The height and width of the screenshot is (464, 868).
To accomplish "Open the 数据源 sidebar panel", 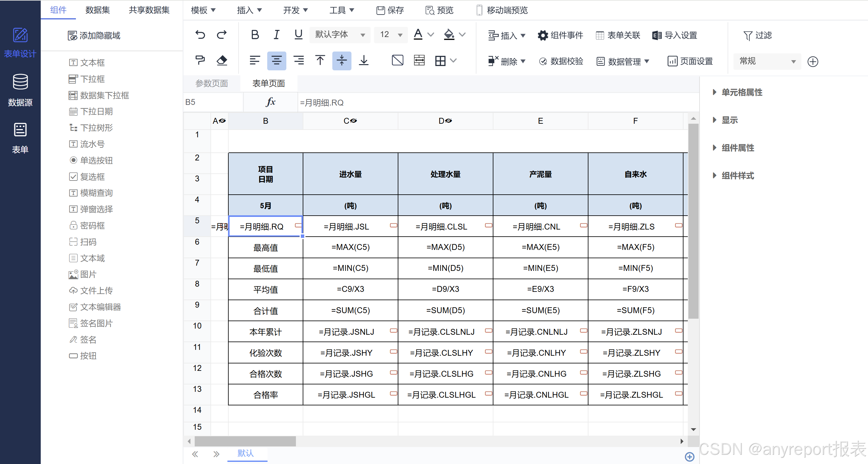I will pos(20,90).
